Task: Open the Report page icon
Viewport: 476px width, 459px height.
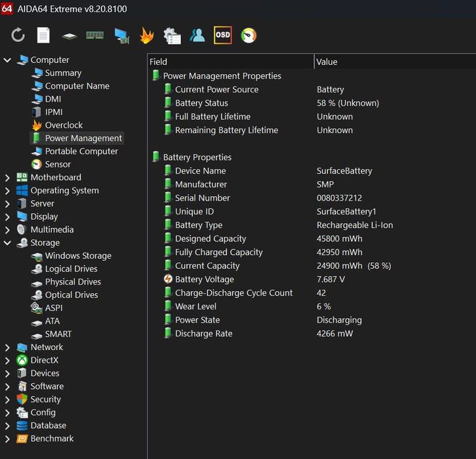Action: point(43,35)
